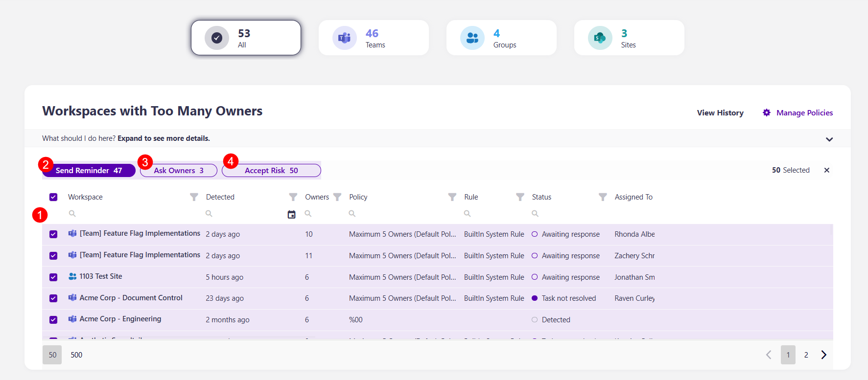Sort by the Status column header
This screenshot has height=380, width=868.
[541, 197]
